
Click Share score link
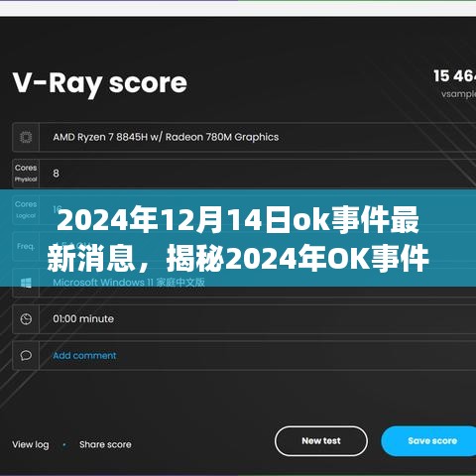pyautogui.click(x=105, y=444)
